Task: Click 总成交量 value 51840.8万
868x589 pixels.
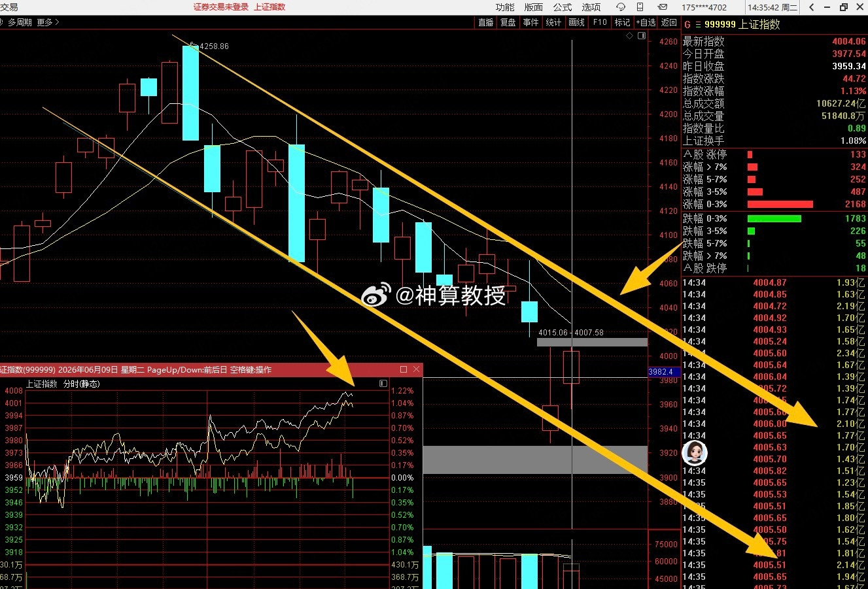Action: pyautogui.click(x=843, y=116)
